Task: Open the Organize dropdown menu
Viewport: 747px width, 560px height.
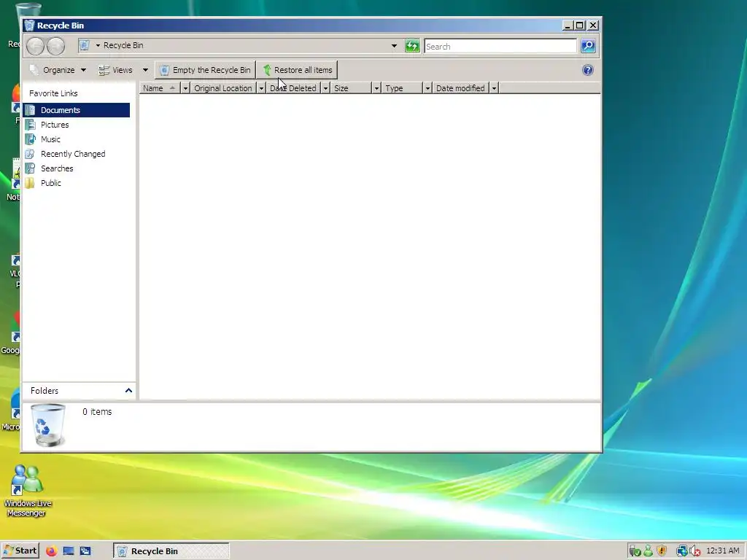Action: (58, 70)
